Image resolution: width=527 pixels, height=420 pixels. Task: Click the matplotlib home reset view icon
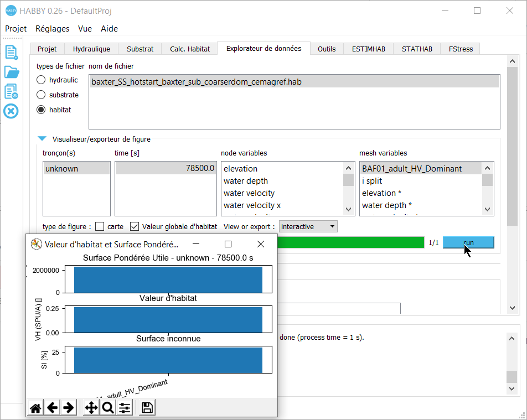(35, 408)
